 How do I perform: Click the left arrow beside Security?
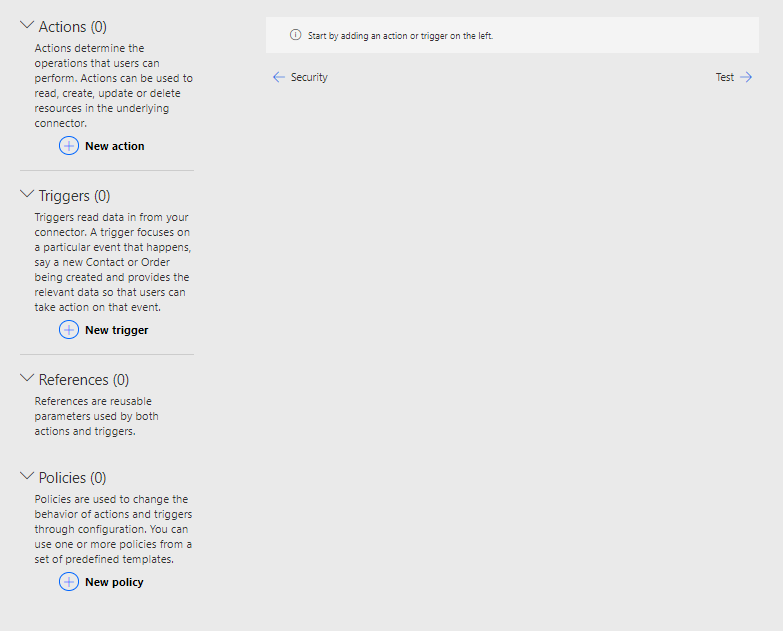[279, 77]
